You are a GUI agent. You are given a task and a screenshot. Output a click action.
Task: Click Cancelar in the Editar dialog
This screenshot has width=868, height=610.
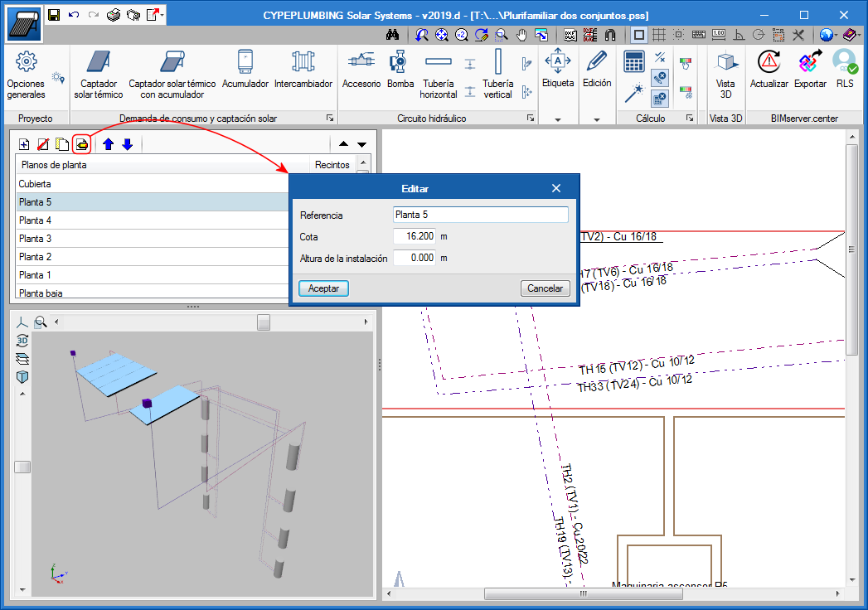545,288
